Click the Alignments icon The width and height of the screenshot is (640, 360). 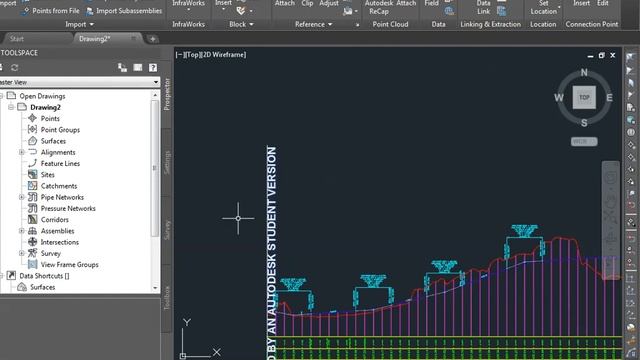[x=32, y=152]
